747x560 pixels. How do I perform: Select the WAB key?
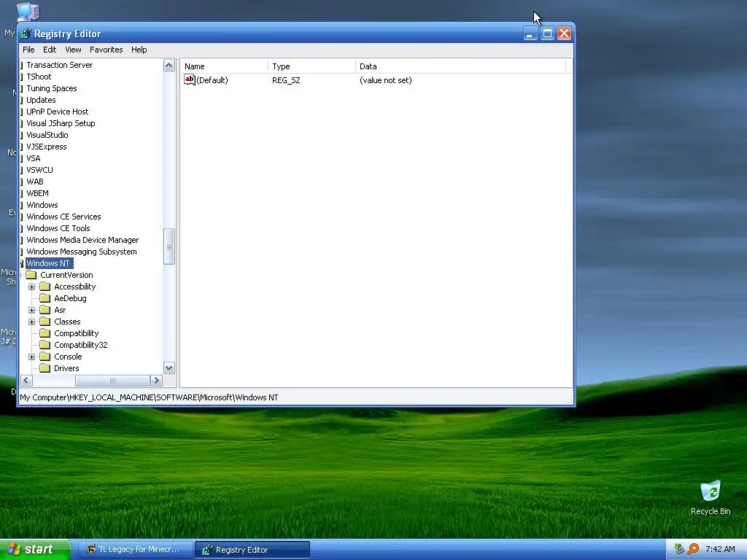click(x=35, y=182)
